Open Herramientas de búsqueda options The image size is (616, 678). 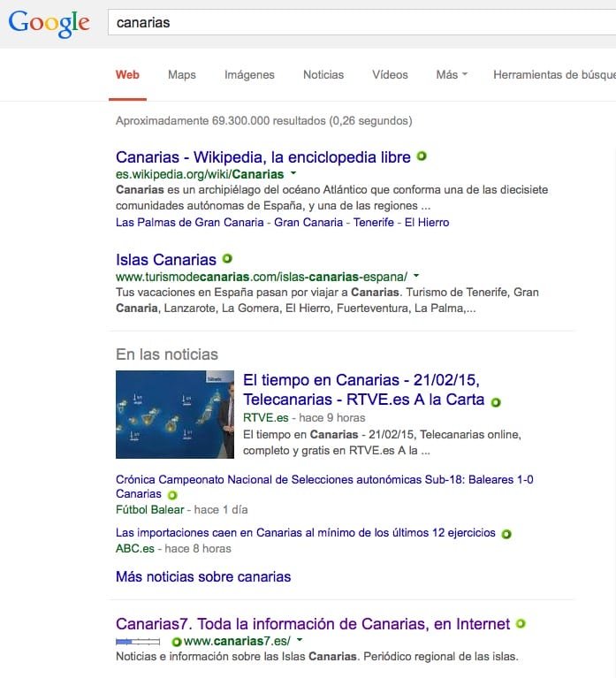(x=555, y=75)
